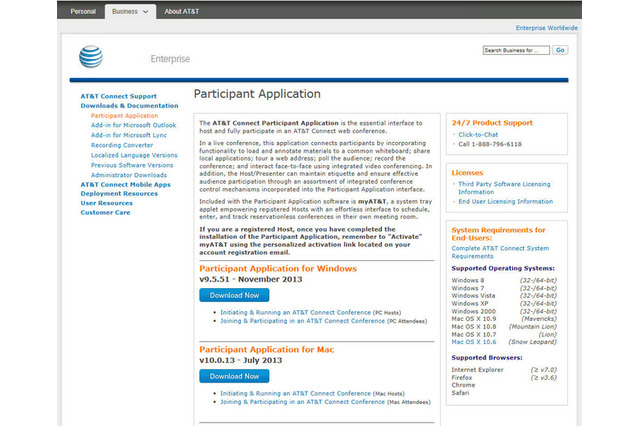
Task: Open Add-in for Microsoft Outlook
Action: [x=133, y=125]
